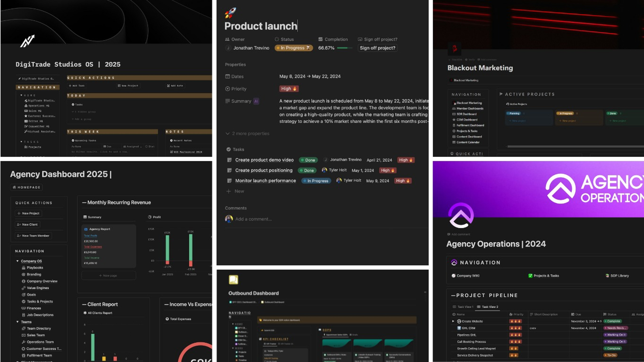This screenshot has width=644, height=362.
Task: Click the purple Agency Operations page icon
Action: click(461, 215)
